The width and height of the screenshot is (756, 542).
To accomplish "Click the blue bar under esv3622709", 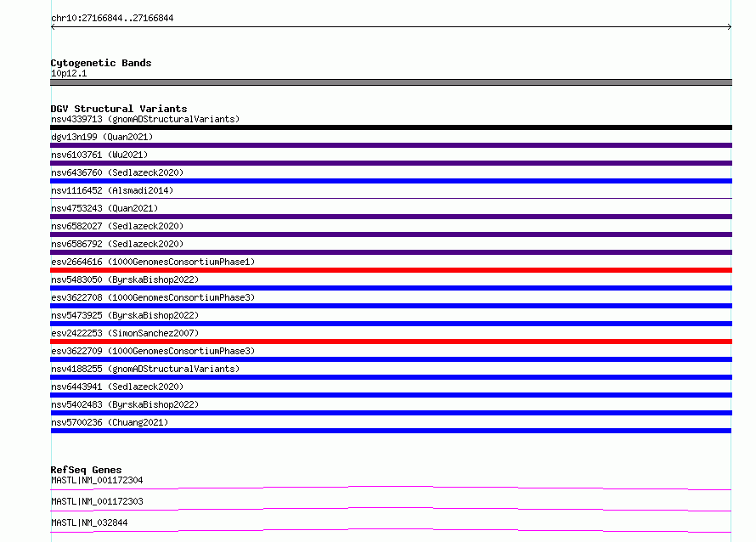I will 391,359.
